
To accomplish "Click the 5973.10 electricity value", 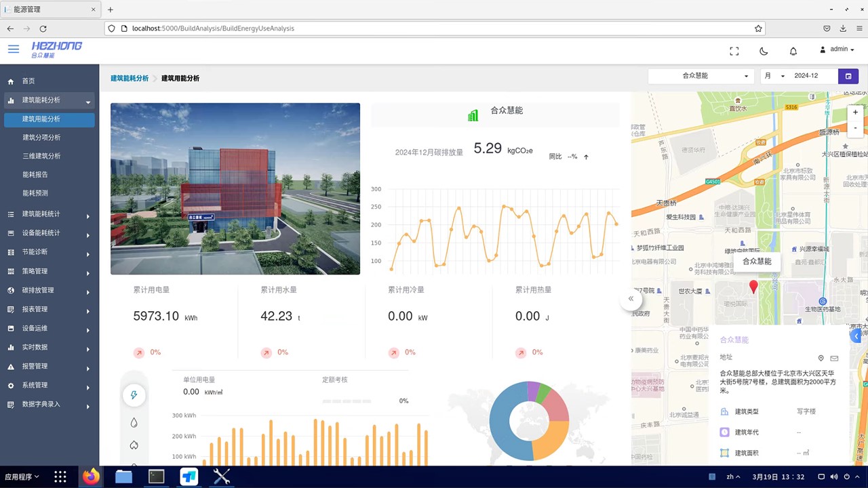I will [x=156, y=317].
